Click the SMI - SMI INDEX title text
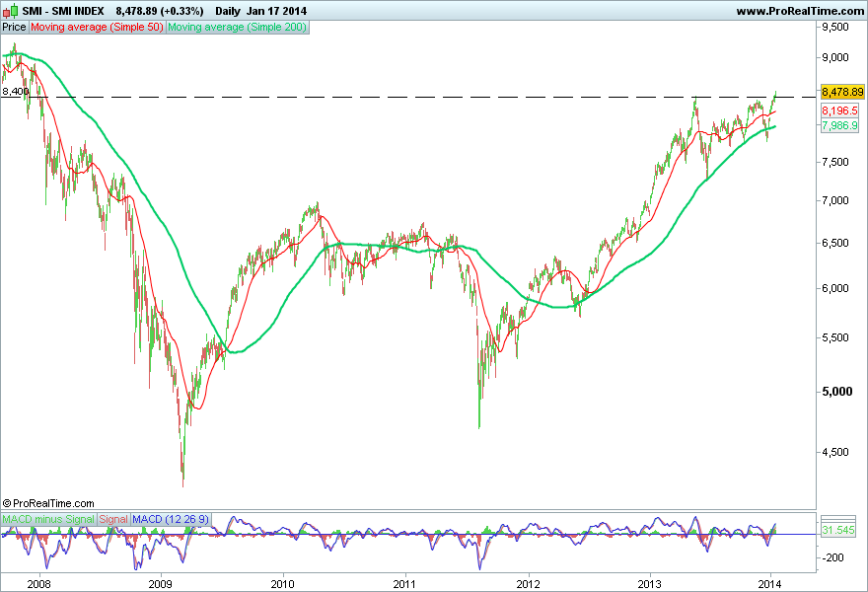Image resolution: width=868 pixels, height=592 pixels. (x=63, y=11)
